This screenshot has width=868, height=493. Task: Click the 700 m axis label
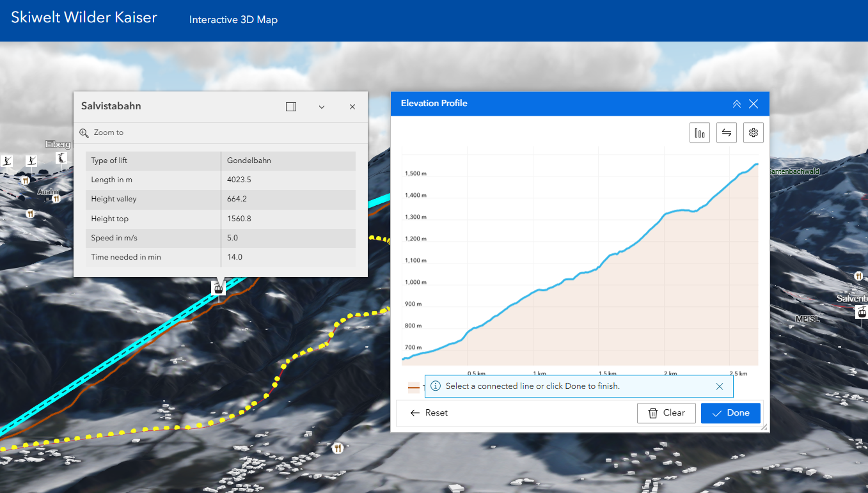point(413,348)
